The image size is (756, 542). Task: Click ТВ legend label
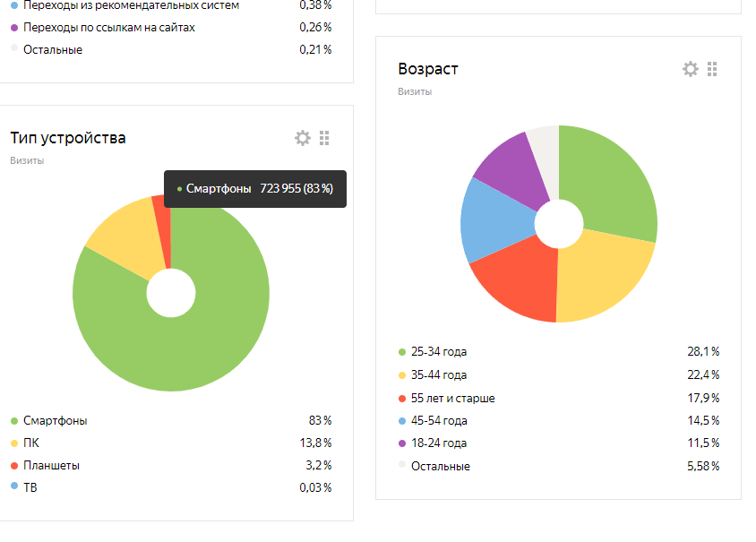tap(30, 487)
